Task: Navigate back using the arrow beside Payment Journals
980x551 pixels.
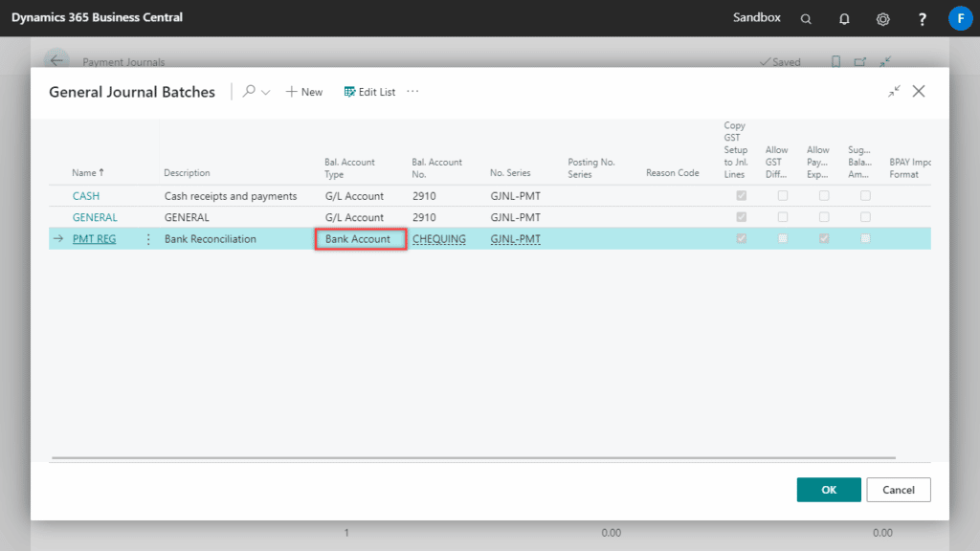Action: 56,60
